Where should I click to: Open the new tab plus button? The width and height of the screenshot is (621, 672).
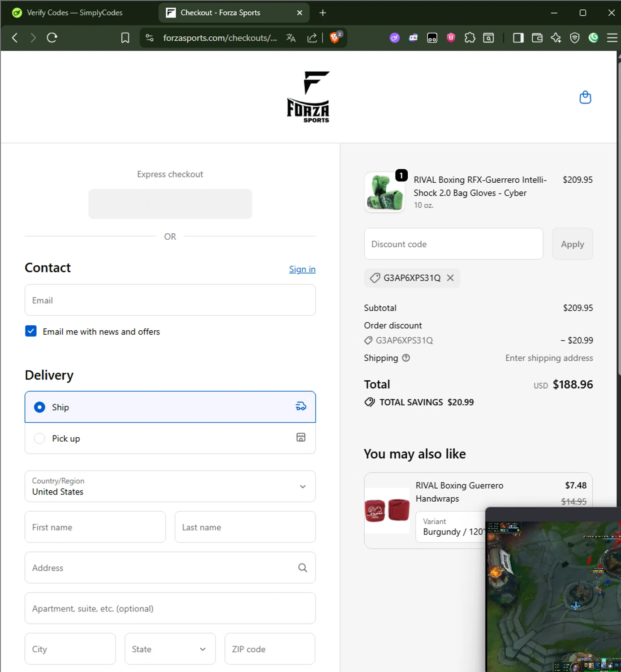323,13
